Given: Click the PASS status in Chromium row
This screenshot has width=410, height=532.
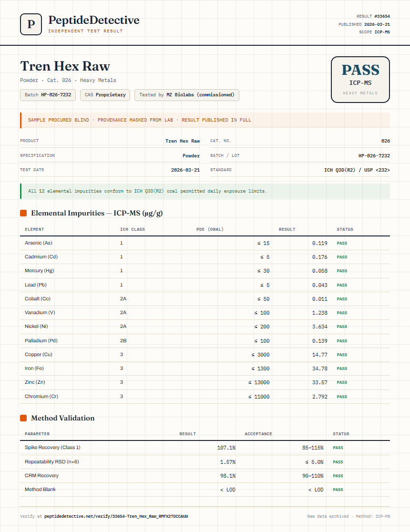Looking at the screenshot, I should click(x=342, y=397).
